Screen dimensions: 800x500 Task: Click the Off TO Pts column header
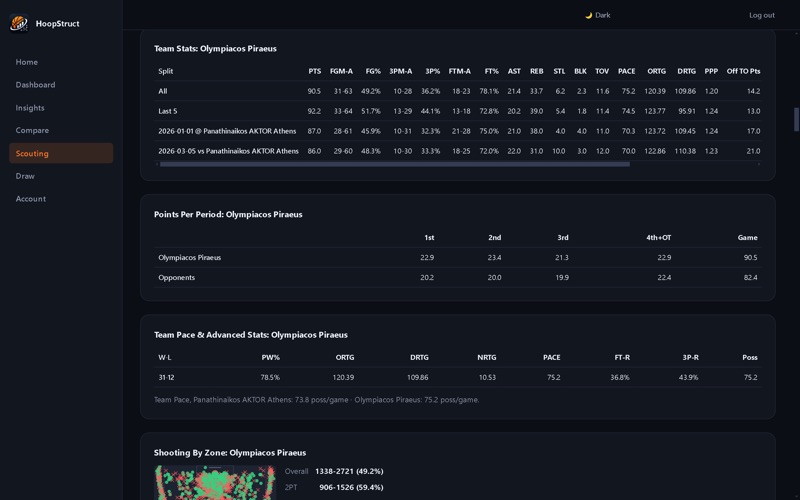pos(743,71)
